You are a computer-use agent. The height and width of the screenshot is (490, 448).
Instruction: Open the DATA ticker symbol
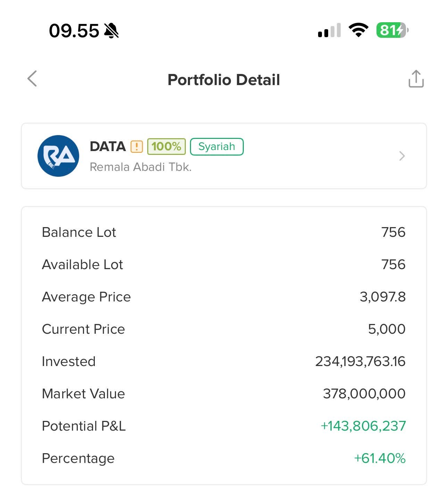108,147
